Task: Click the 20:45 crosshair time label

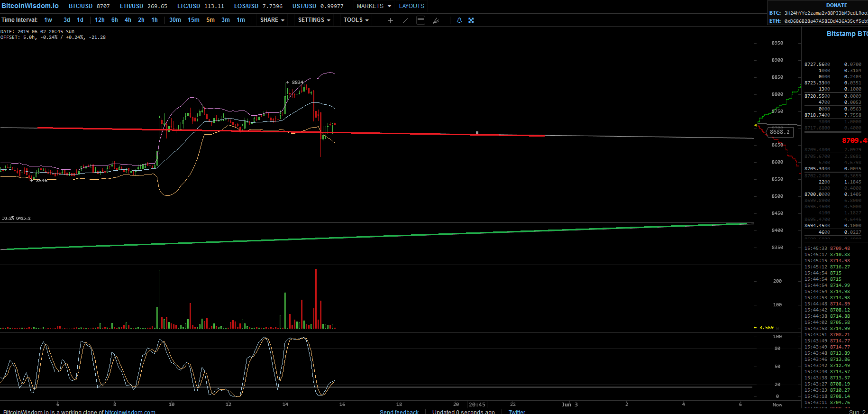Action: coord(477,405)
